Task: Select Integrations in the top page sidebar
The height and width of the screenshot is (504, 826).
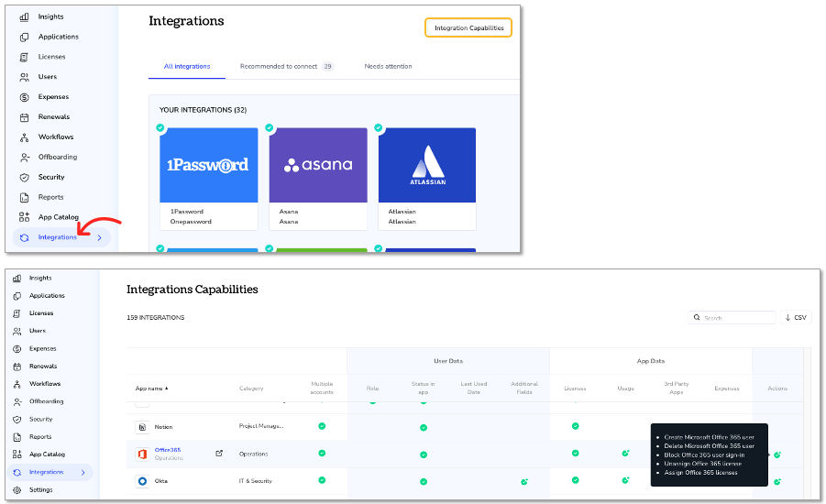Action: [61, 237]
